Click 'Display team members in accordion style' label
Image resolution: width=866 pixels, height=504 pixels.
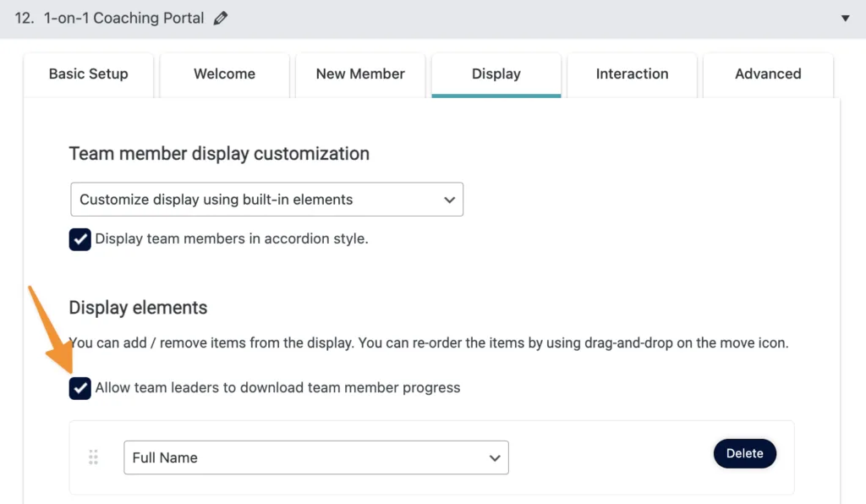pyautogui.click(x=232, y=239)
